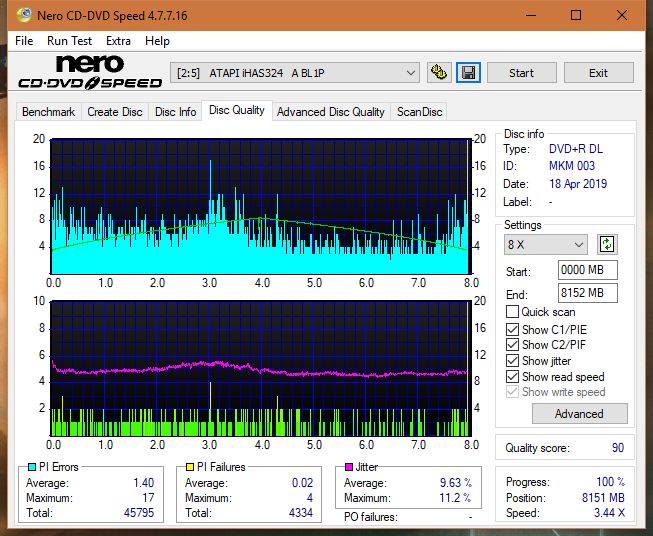Image resolution: width=653 pixels, height=536 pixels.
Task: Click the PI Failures and jitter lower graph
Action: (x=261, y=368)
